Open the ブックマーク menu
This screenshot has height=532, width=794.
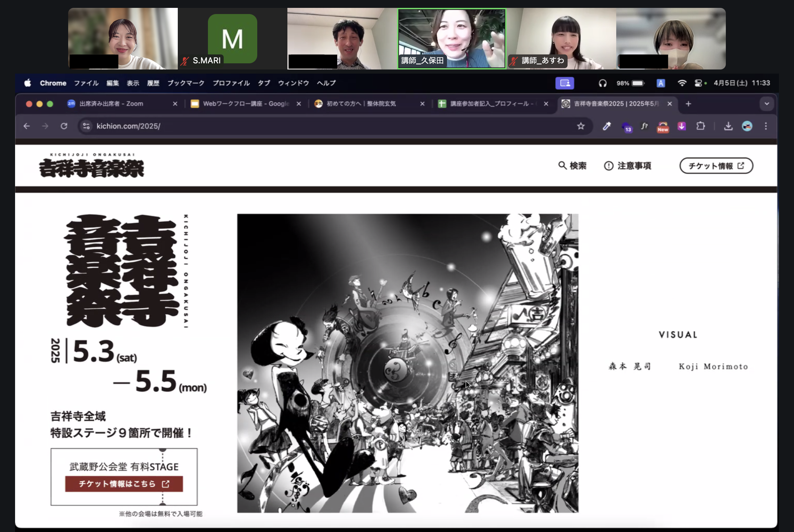point(186,83)
